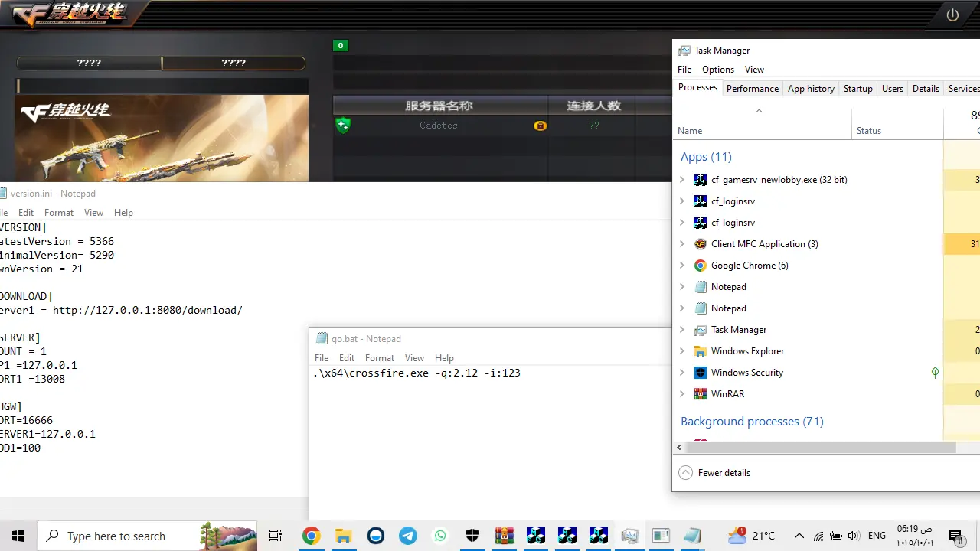Image resolution: width=980 pixels, height=551 pixels.
Task: Open the File menu in go.bat Notepad
Action: click(x=322, y=358)
